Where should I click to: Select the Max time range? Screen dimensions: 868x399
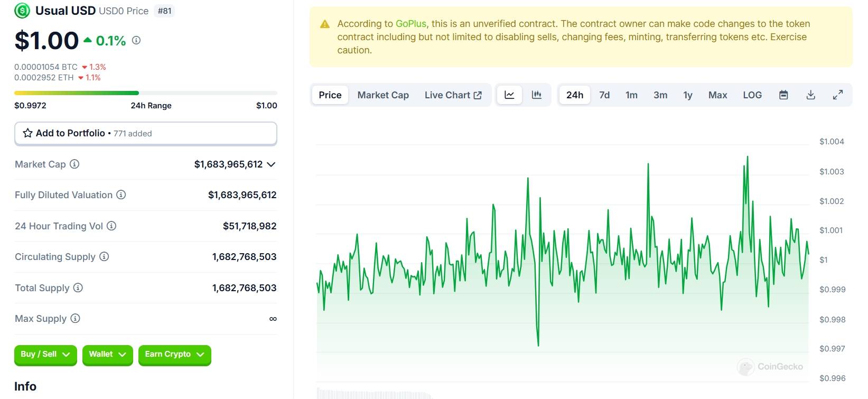tap(718, 95)
